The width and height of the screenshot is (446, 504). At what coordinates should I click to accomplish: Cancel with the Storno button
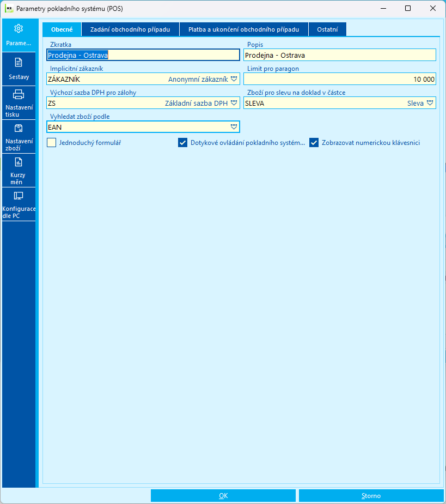pyautogui.click(x=371, y=496)
